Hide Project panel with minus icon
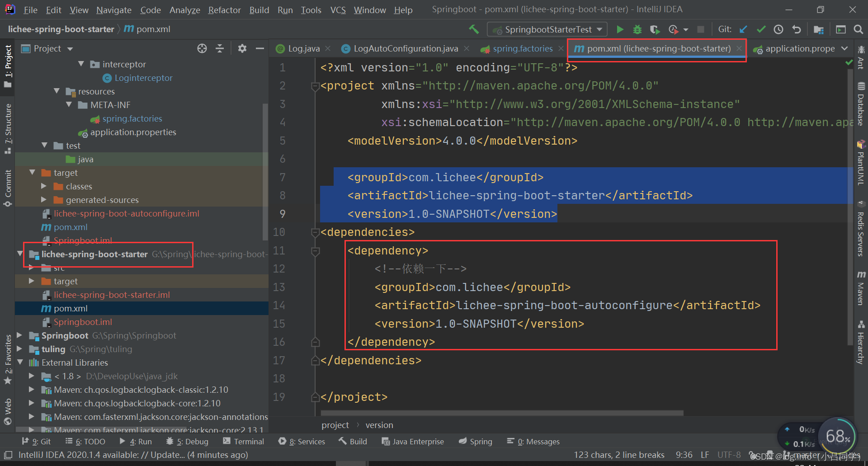The width and height of the screenshot is (868, 466). tap(260, 48)
